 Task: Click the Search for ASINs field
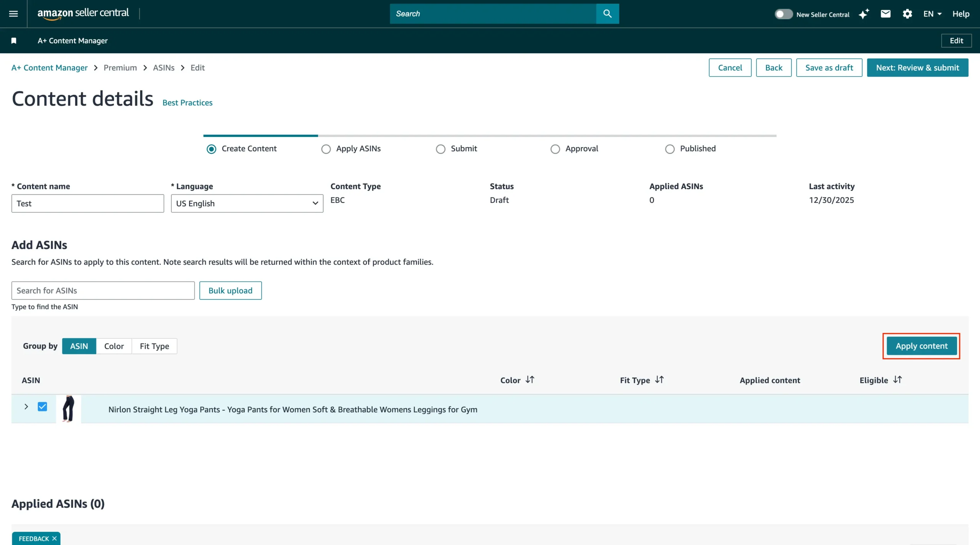(x=103, y=290)
